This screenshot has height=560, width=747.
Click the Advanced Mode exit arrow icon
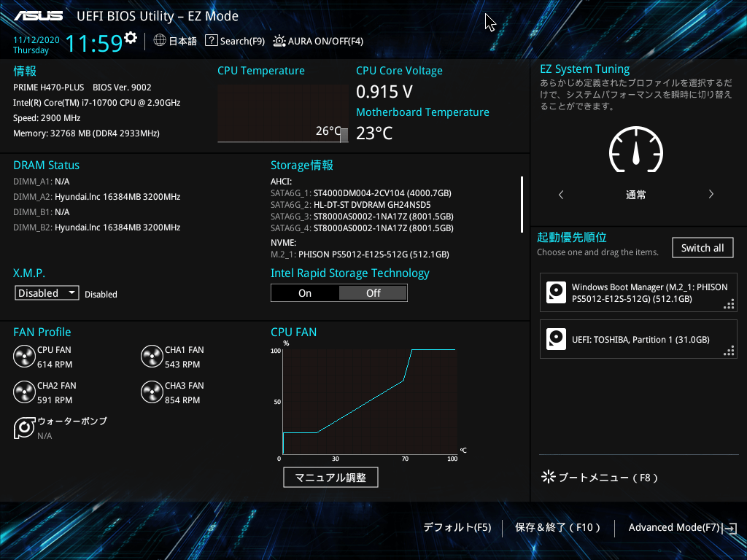(x=729, y=528)
